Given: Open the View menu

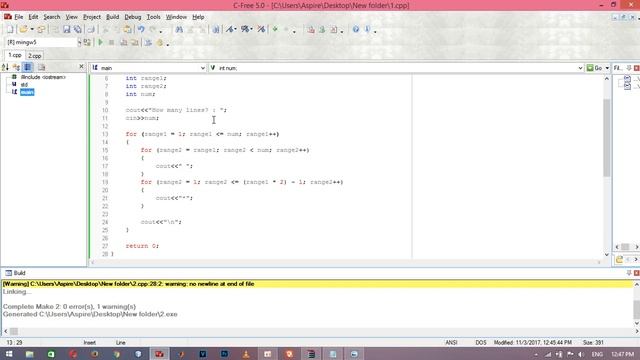Looking at the screenshot, I should pos(71,17).
